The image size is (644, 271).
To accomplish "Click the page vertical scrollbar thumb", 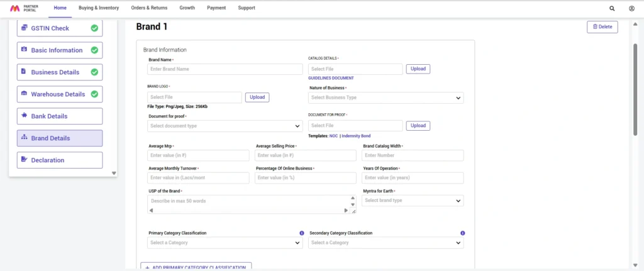I will (635, 88).
